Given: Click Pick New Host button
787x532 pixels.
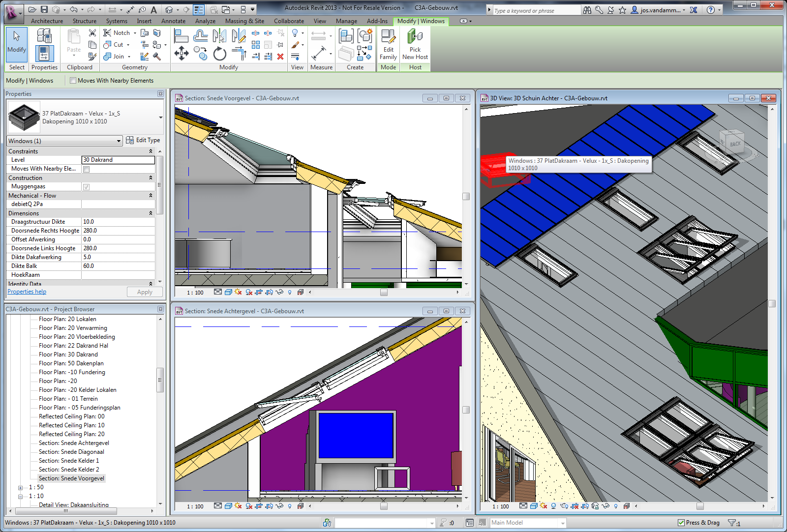Looking at the screenshot, I should (415, 45).
